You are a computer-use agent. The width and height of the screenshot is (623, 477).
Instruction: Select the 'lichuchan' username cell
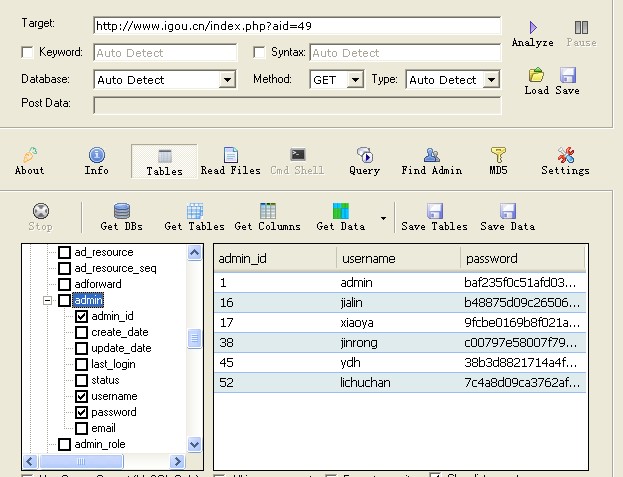[x=365, y=382]
